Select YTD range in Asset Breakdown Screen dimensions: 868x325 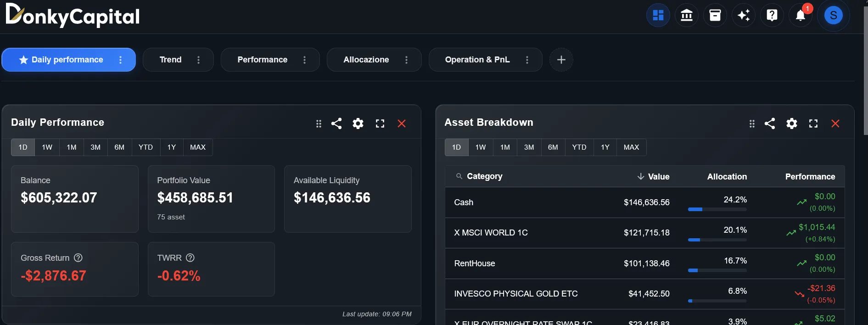[579, 147]
